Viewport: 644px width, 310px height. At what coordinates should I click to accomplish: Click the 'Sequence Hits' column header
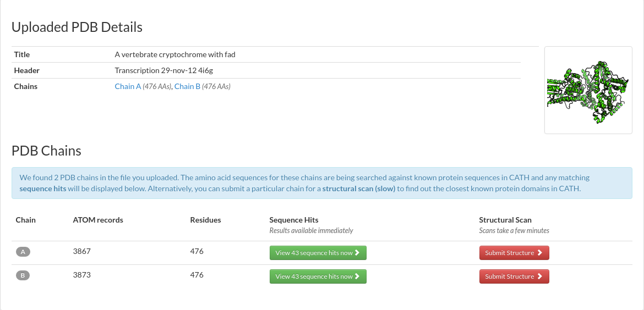(x=294, y=220)
